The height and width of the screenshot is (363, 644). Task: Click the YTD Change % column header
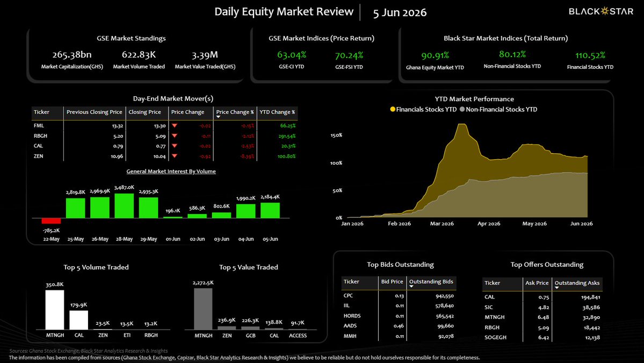(x=277, y=112)
